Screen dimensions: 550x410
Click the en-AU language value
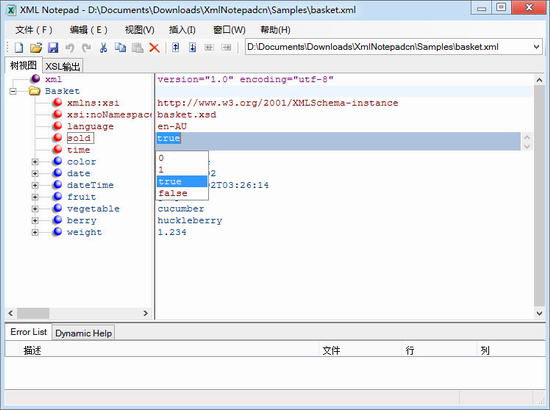point(172,126)
